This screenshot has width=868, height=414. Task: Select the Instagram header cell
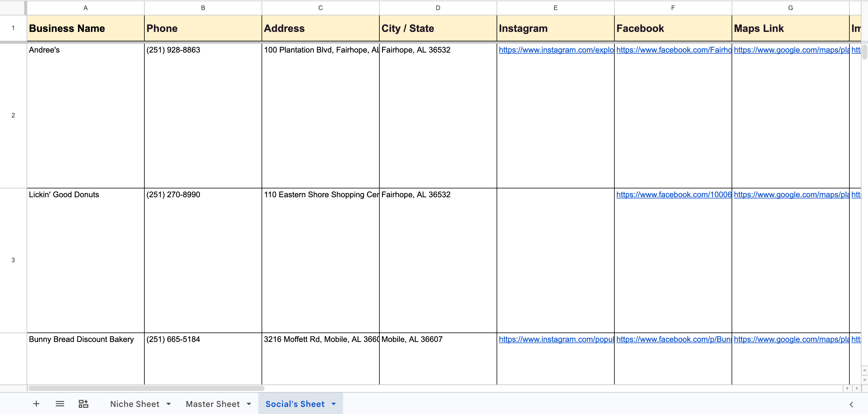556,28
